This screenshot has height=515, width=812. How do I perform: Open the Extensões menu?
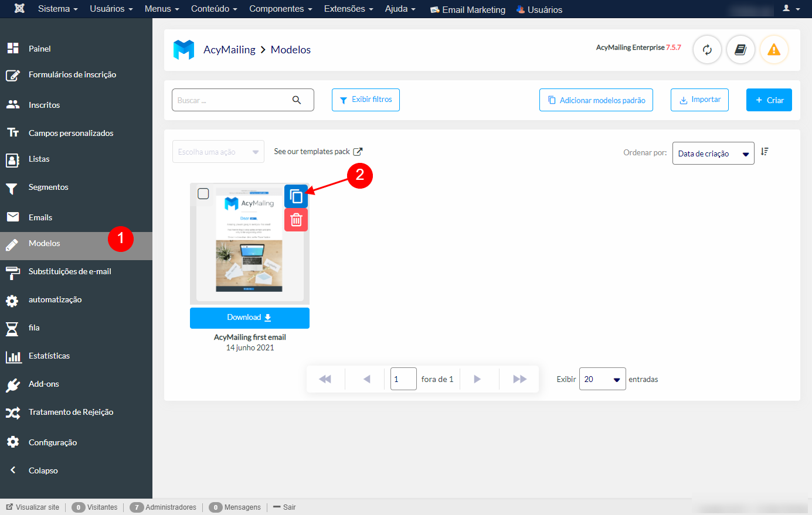point(348,9)
